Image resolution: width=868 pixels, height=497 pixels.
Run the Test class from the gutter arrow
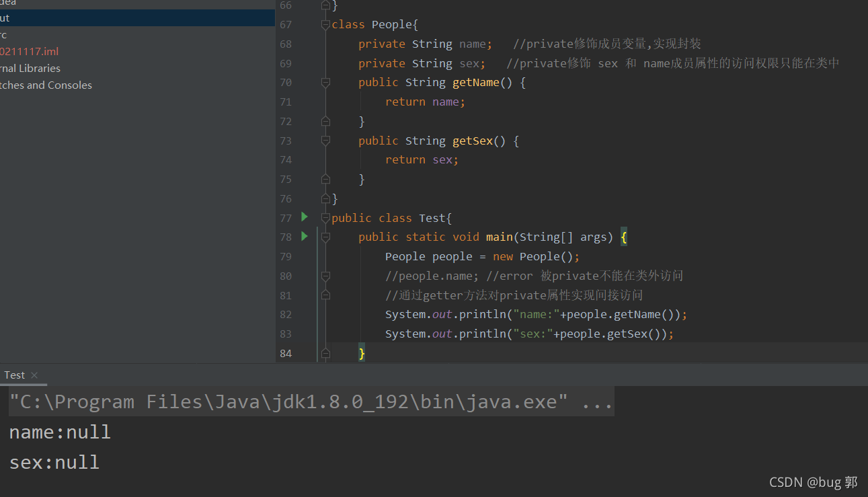coord(305,217)
